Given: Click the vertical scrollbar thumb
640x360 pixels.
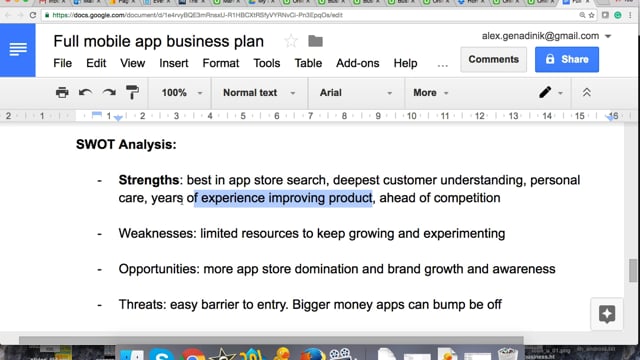Looking at the screenshot, I should [633, 270].
